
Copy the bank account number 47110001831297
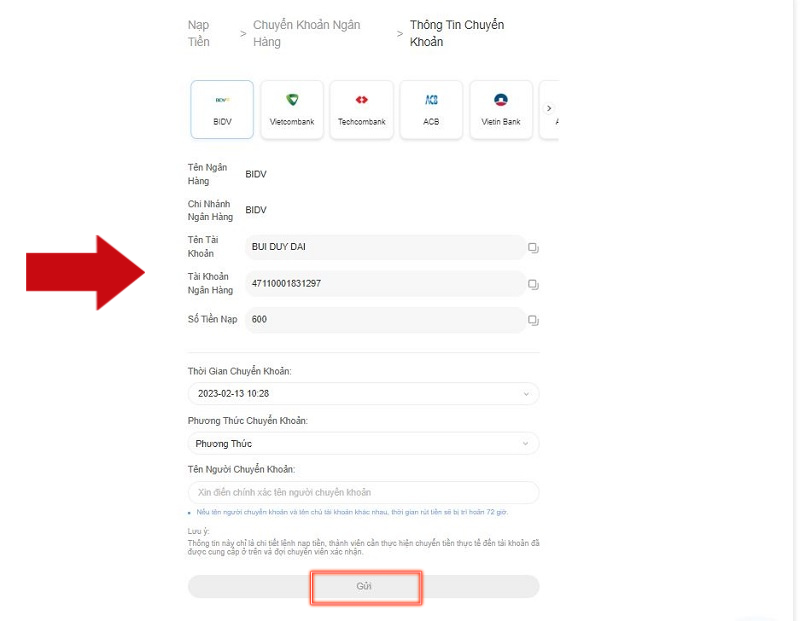(532, 284)
